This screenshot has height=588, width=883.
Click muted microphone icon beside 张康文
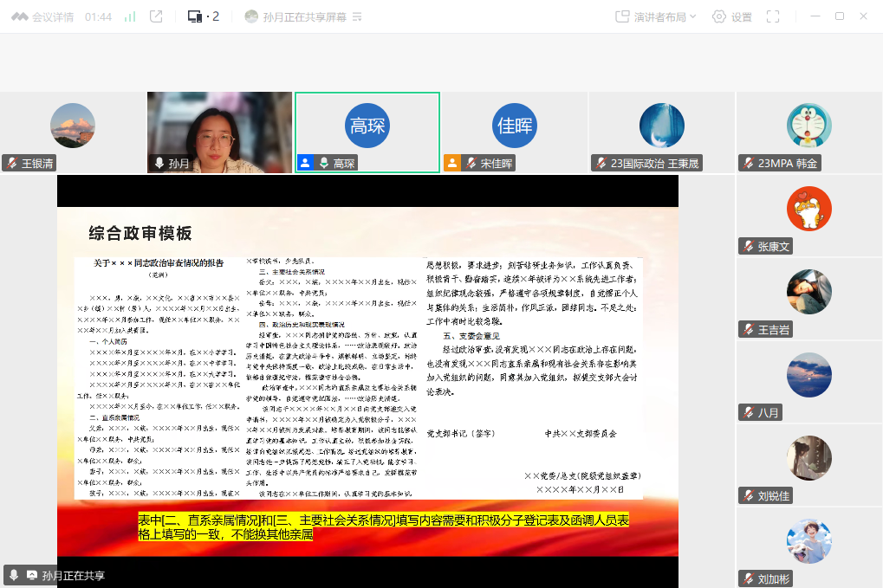(x=748, y=247)
